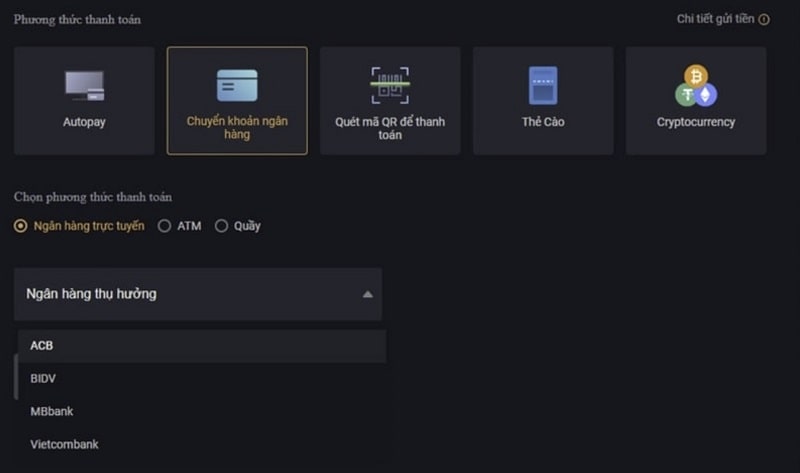The width and height of the screenshot is (800, 473).
Task: Select the Ngân hàng trực tuyến radio button
Action: [x=20, y=226]
